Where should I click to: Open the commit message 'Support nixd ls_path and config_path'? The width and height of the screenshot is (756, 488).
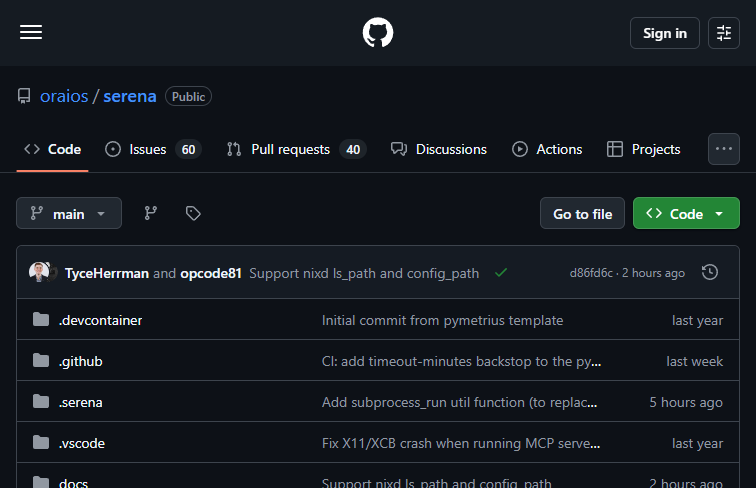pyautogui.click(x=364, y=273)
